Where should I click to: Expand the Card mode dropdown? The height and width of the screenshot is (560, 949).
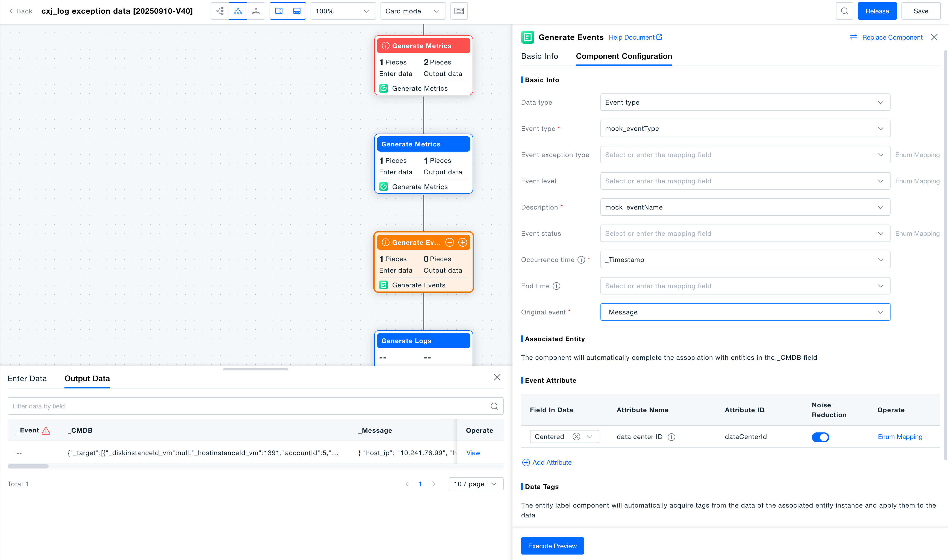(412, 11)
